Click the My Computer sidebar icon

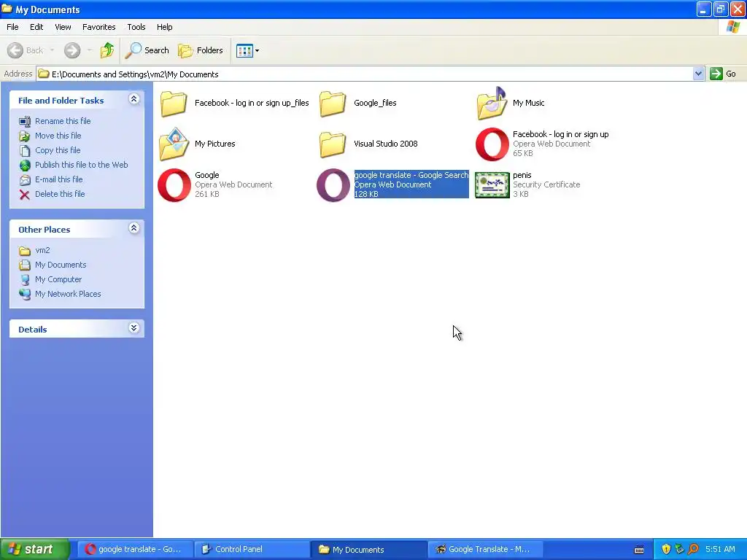25,280
